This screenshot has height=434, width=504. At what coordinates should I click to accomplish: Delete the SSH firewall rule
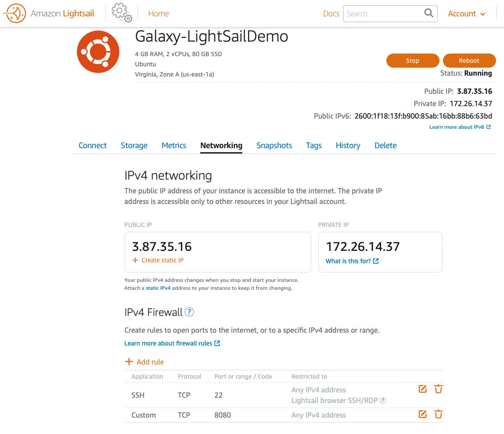tap(439, 389)
